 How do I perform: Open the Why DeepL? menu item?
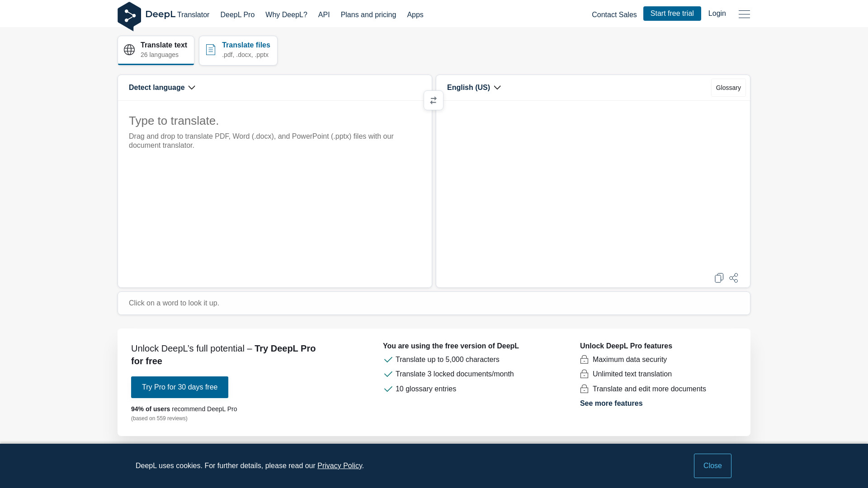tap(286, 15)
